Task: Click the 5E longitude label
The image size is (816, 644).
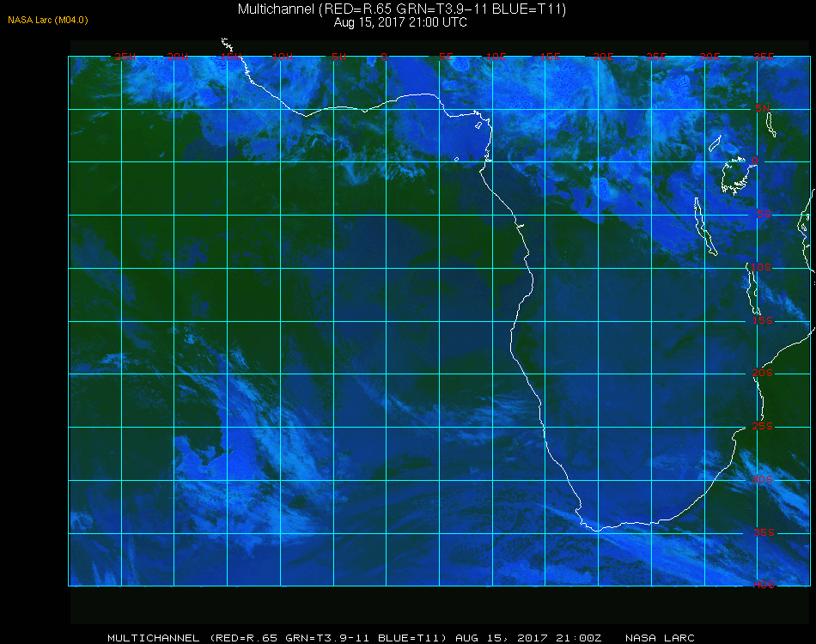Action: click(446, 57)
